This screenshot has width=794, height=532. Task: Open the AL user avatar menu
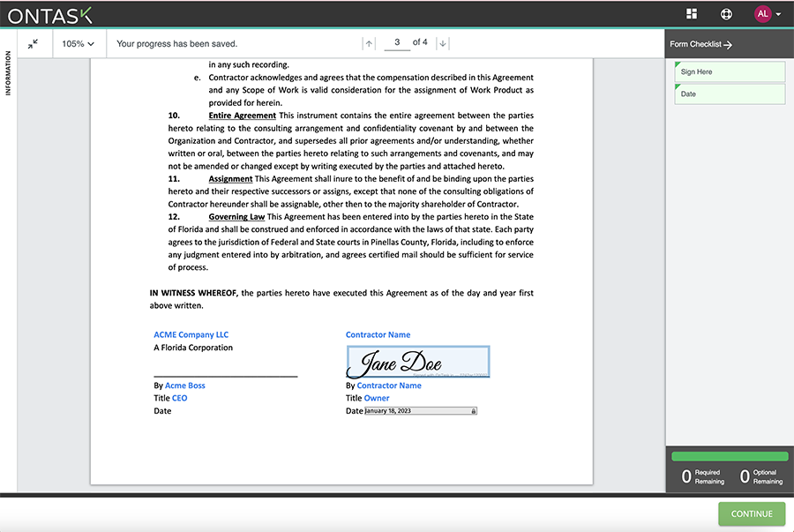(760, 13)
